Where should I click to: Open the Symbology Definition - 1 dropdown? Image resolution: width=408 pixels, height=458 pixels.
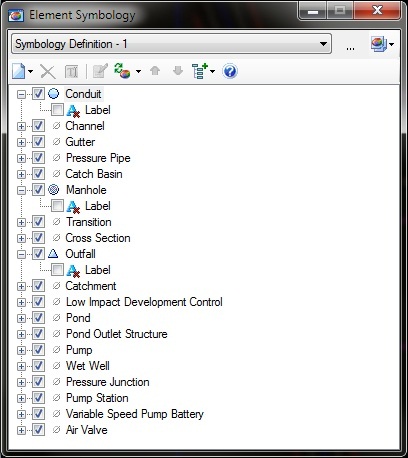[171, 44]
